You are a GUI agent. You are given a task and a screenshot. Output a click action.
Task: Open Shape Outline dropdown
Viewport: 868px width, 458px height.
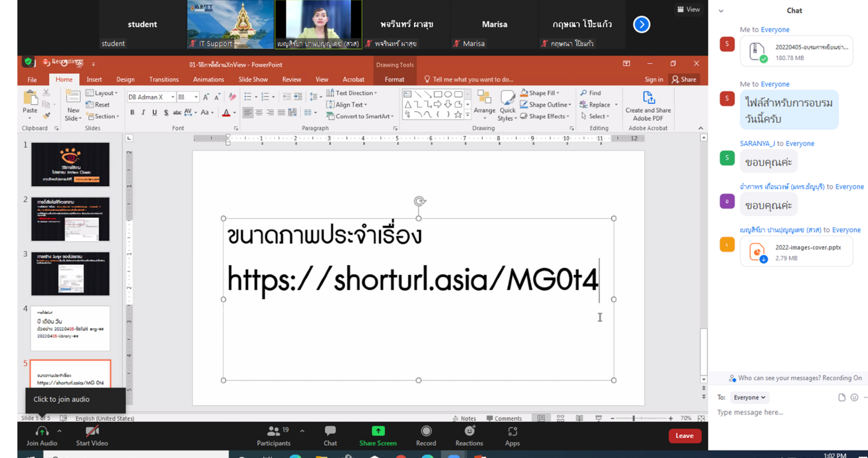coord(545,105)
